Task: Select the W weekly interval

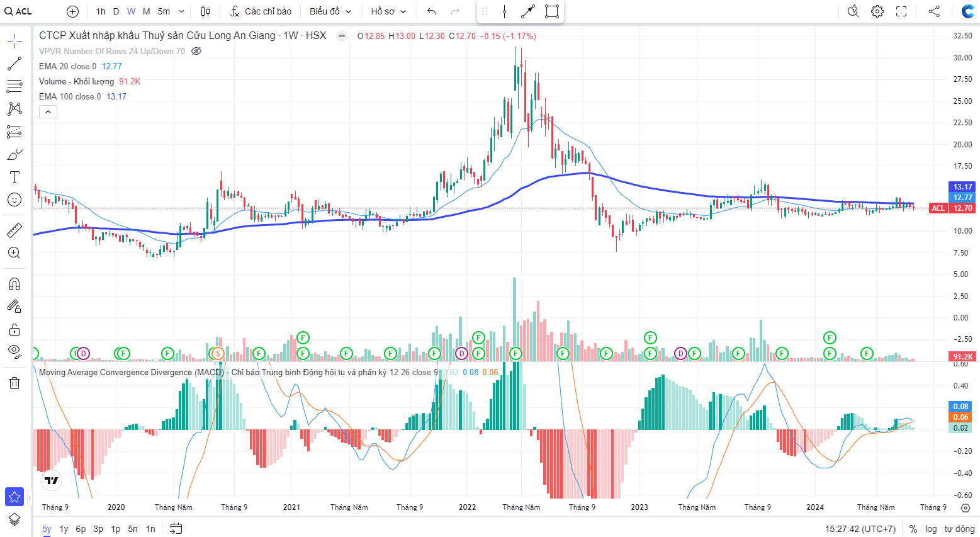Action: click(131, 11)
